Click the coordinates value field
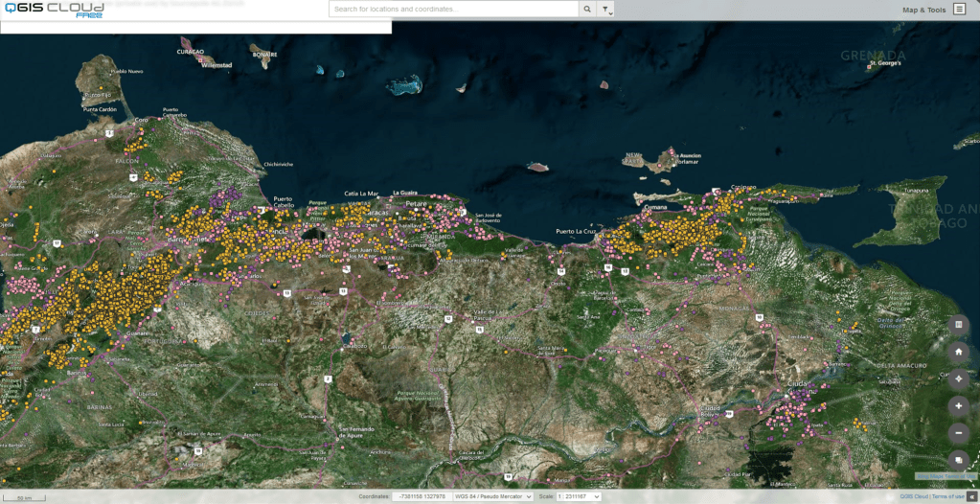 (421, 496)
